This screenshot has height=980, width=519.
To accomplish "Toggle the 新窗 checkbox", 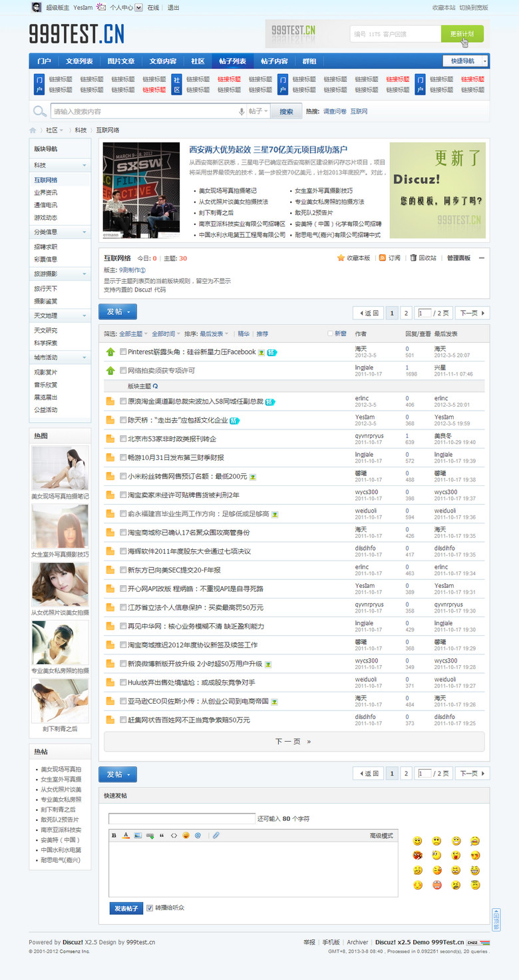I will click(x=330, y=334).
